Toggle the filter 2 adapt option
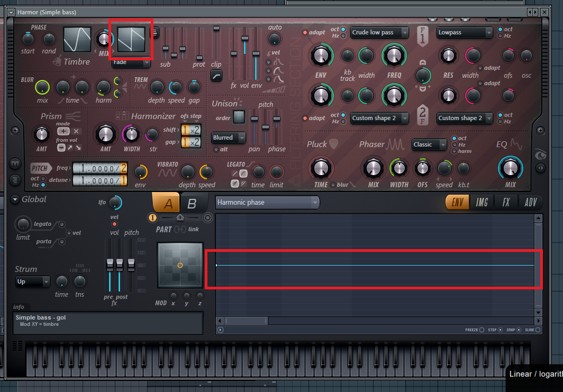This screenshot has height=392, width=563. (305, 118)
